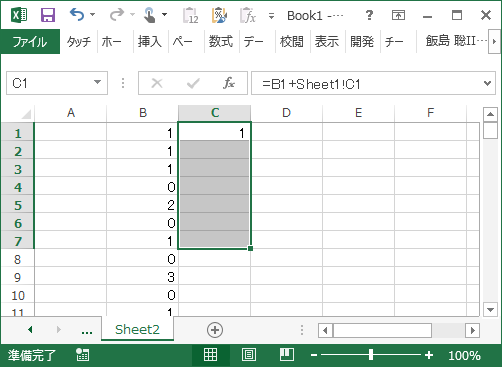The height and width of the screenshot is (367, 502).
Task: Click the paste formatting percent icon
Action: pyautogui.click(x=219, y=15)
